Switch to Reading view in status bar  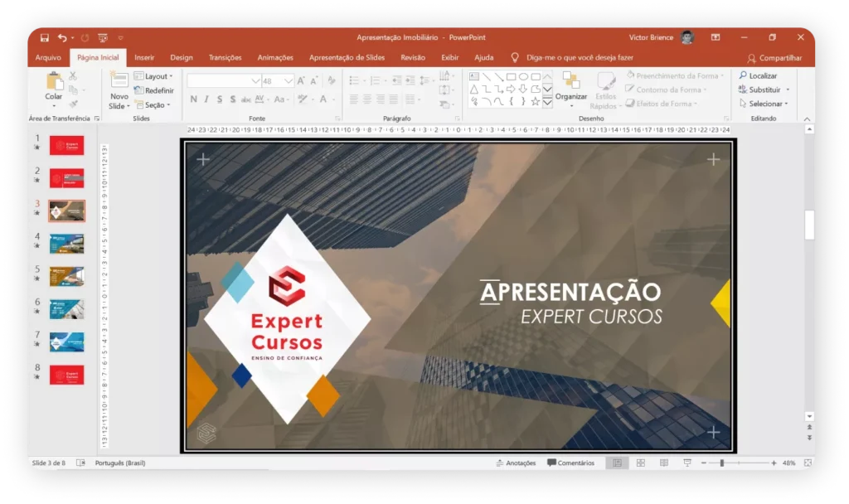pos(663,463)
